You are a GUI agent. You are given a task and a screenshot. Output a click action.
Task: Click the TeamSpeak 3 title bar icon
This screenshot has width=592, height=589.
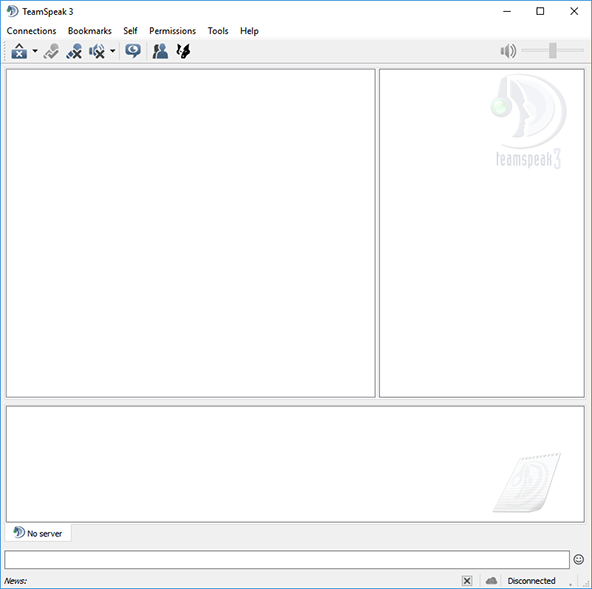coord(12,11)
